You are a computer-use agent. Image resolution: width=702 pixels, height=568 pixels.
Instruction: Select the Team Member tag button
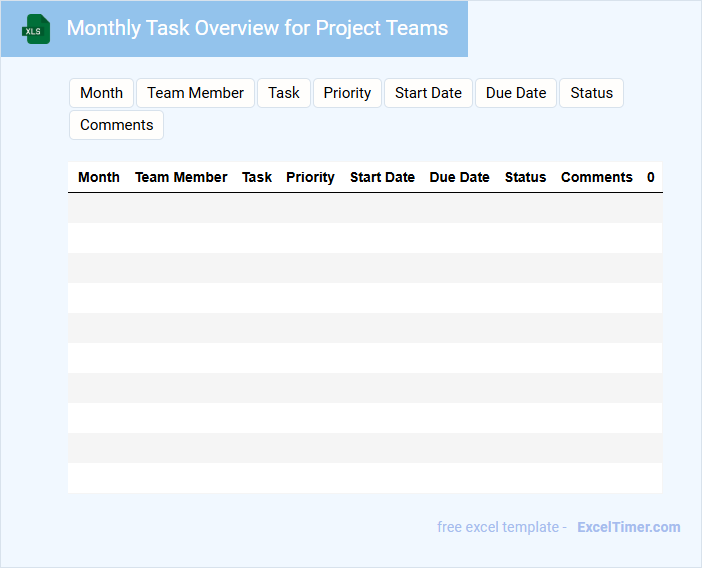[x=195, y=93]
